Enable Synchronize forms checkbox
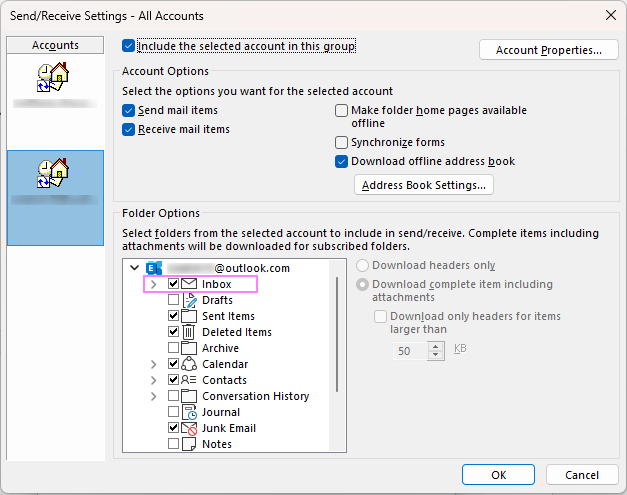This screenshot has height=495, width=627. [x=341, y=142]
